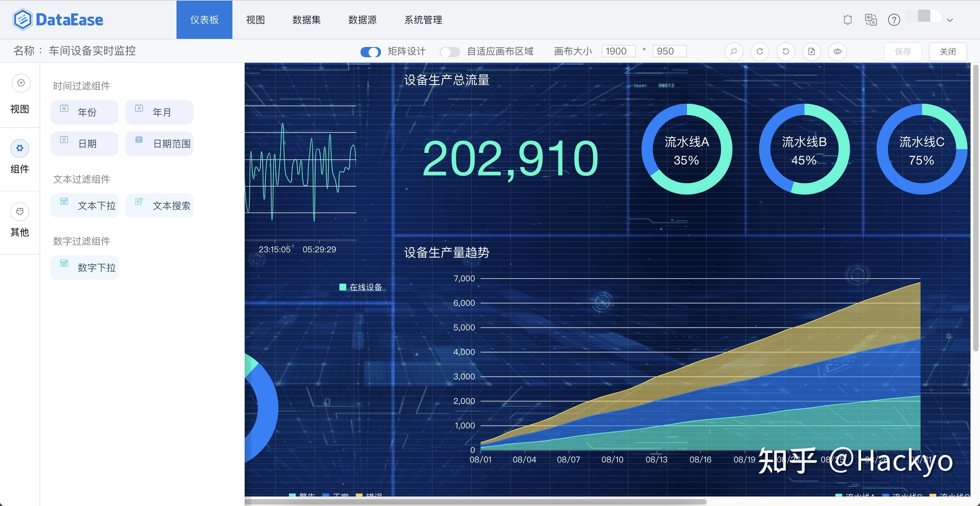Screen dimensions: 980x506
Task: Expand the user account dropdown at top right
Action: tap(949, 20)
